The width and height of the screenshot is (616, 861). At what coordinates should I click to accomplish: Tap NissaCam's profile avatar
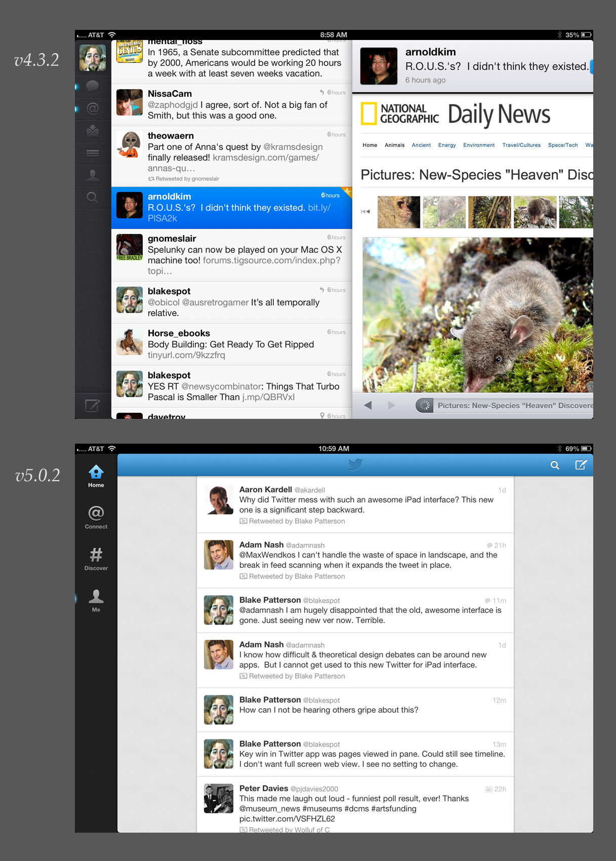tap(130, 102)
